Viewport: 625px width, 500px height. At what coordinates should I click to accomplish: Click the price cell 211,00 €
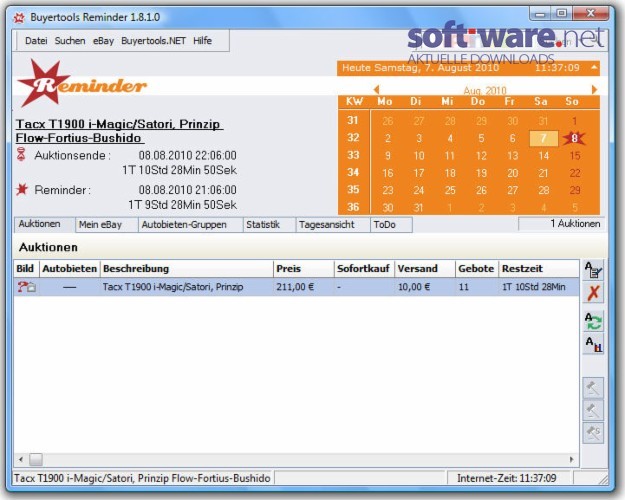295,287
